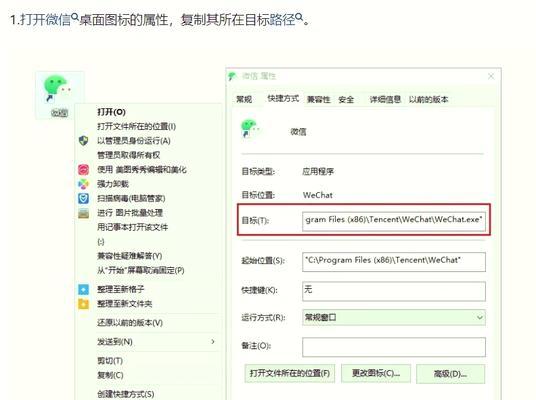Switch to the 以前的版本 tab
The height and width of the screenshot is (400, 536).
(x=428, y=99)
